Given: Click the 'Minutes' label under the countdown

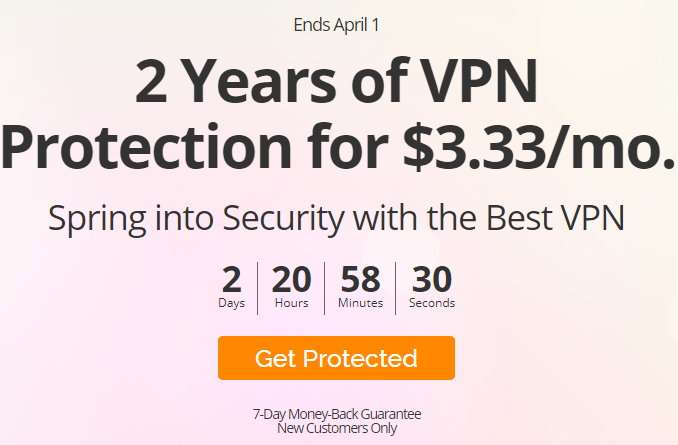Looking at the screenshot, I should point(361,303).
